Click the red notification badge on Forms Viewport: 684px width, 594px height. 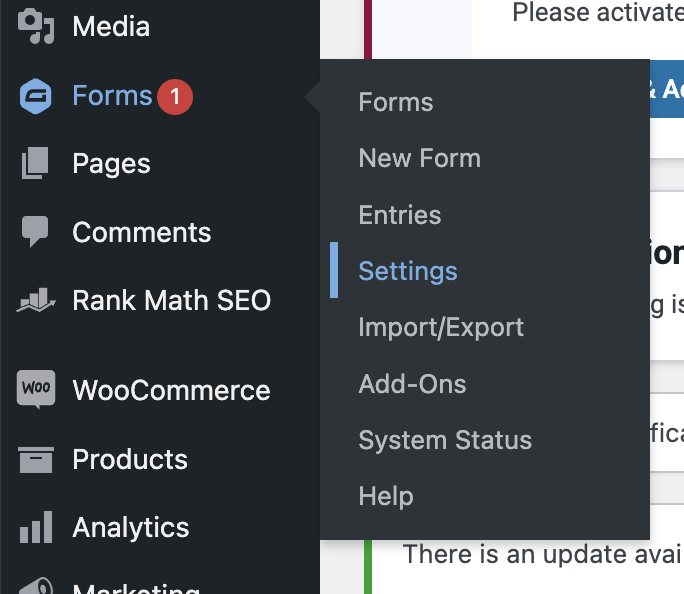[x=175, y=97]
